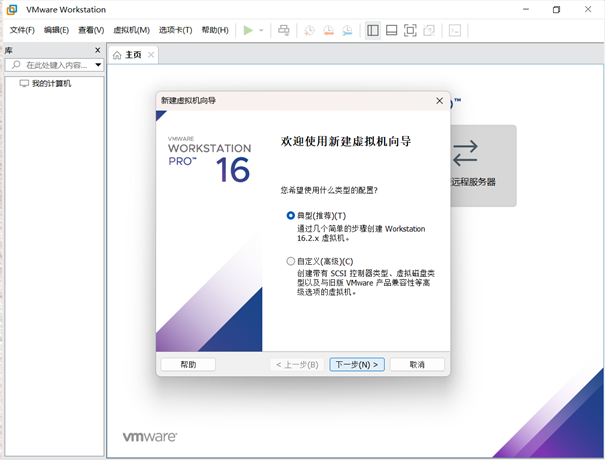
Task: Click the 新建虚拟机向导 dialog title text
Action: click(x=188, y=101)
